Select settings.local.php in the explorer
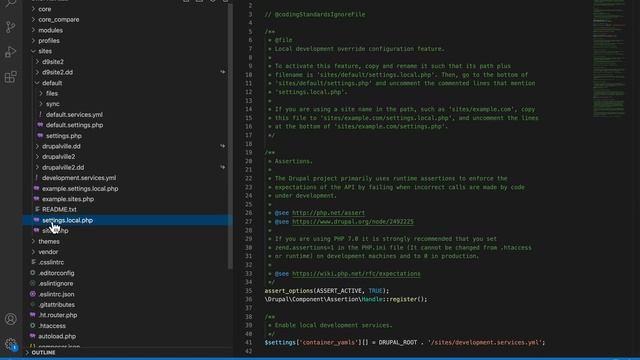 [x=67, y=220]
